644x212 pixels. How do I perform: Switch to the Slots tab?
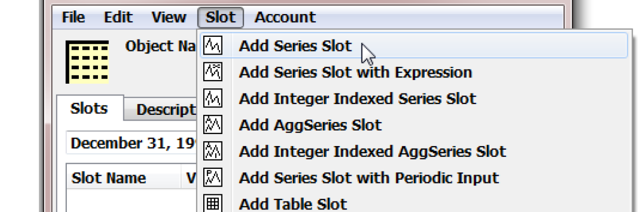pyautogui.click(x=89, y=109)
